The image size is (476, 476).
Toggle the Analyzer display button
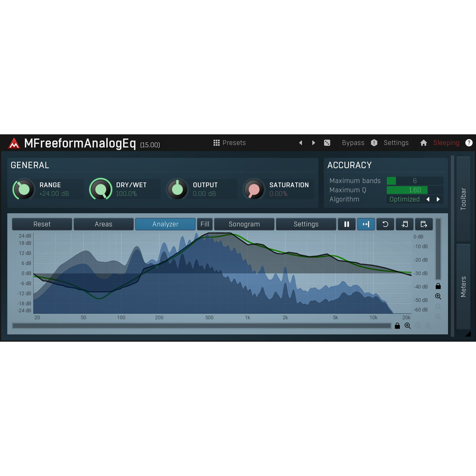tap(165, 224)
